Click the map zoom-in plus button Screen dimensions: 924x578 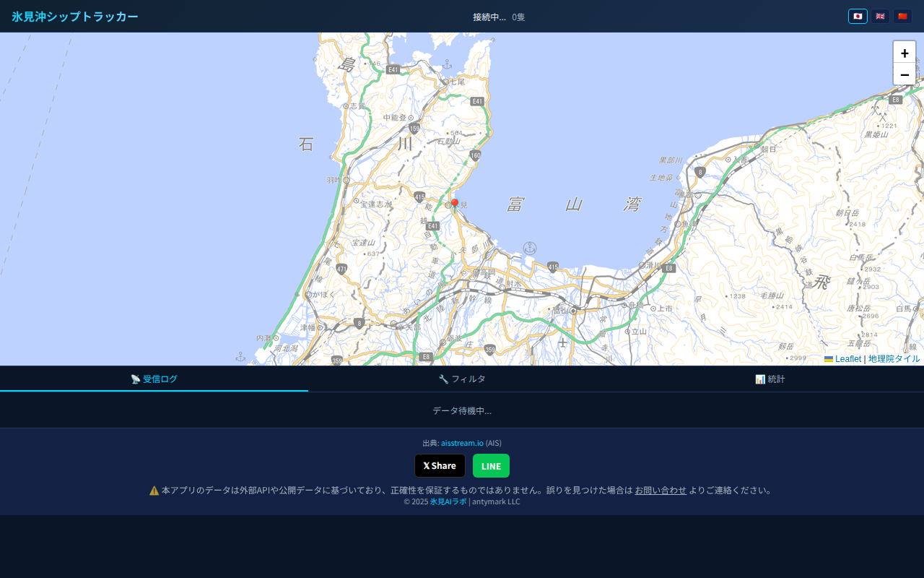(x=905, y=52)
